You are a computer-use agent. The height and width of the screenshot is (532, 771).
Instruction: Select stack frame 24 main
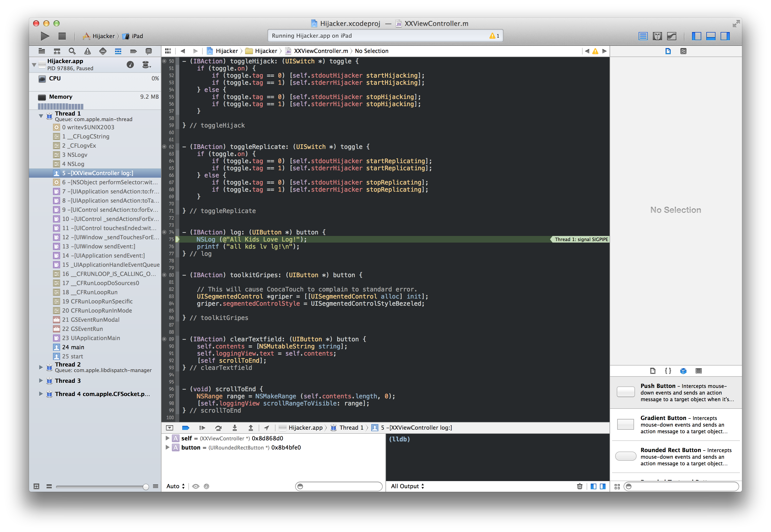[95, 347]
